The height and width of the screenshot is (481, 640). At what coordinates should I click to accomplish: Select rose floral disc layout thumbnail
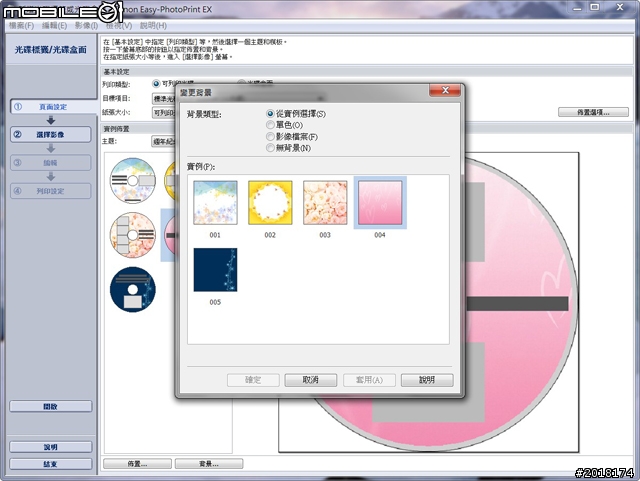[x=133, y=235]
